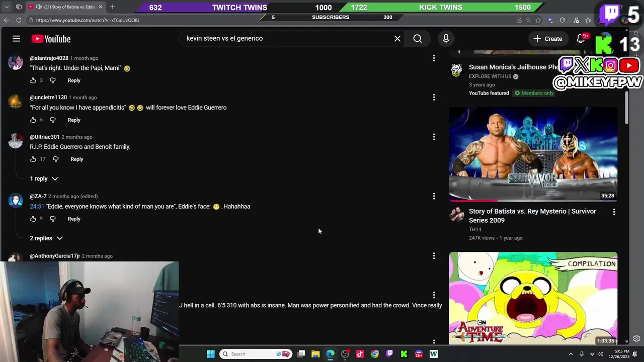Click the Members only badge
This screenshot has height=362, width=644.
pyautogui.click(x=533, y=93)
